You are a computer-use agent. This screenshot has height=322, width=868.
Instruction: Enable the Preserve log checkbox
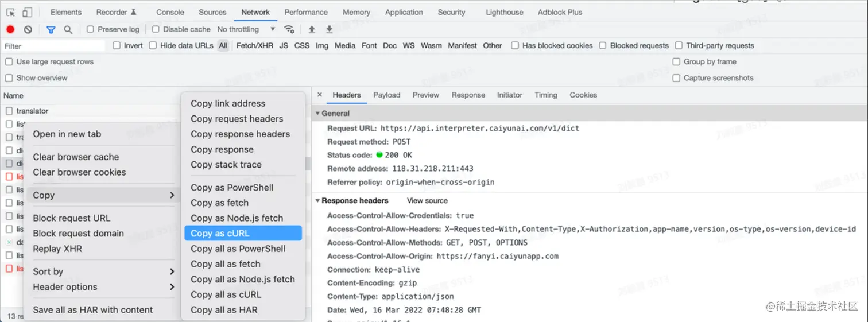point(90,29)
